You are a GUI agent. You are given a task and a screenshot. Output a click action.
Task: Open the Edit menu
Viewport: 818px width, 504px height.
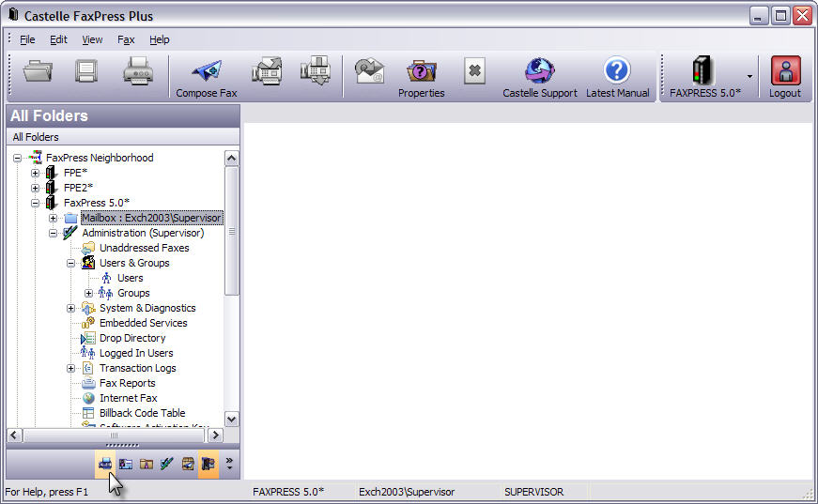[58, 39]
